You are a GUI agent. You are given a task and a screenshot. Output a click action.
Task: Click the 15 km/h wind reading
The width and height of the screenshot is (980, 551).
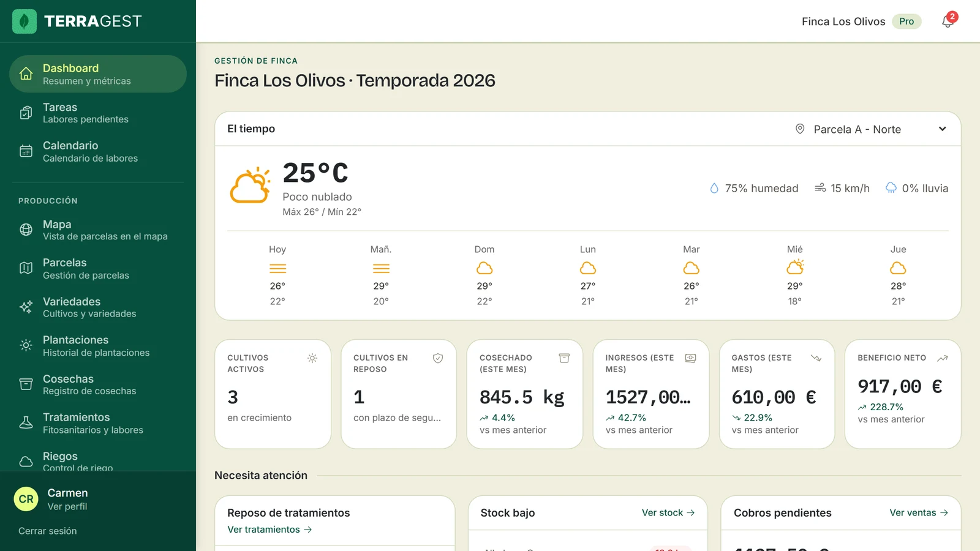click(842, 189)
